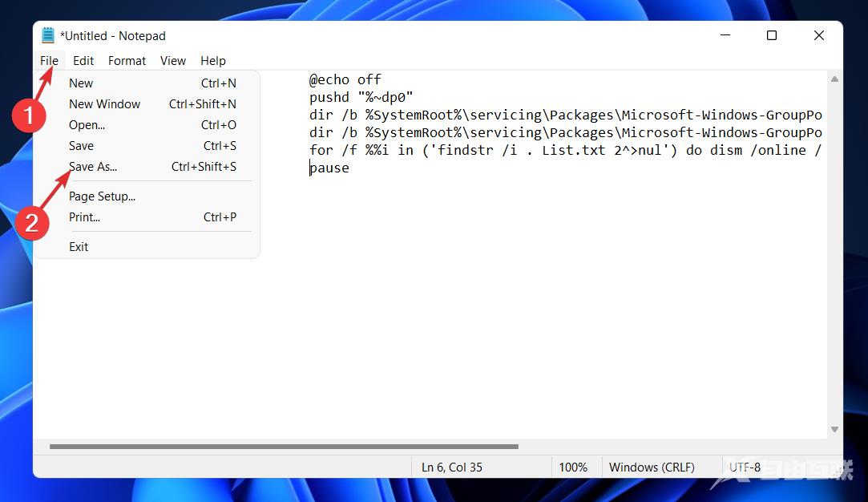Viewport: 868px width, 502px height.
Task: Select Save As... menu entry
Action: click(x=93, y=167)
